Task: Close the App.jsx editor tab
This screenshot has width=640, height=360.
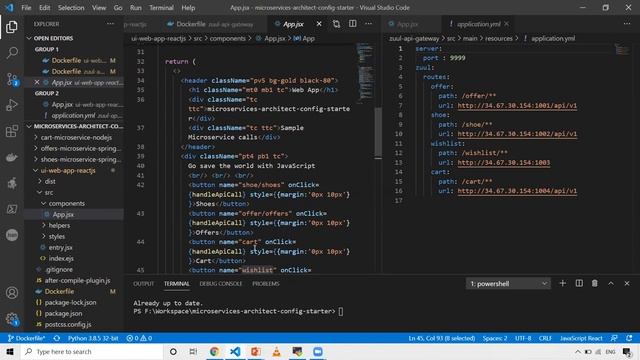Action: coord(319,24)
